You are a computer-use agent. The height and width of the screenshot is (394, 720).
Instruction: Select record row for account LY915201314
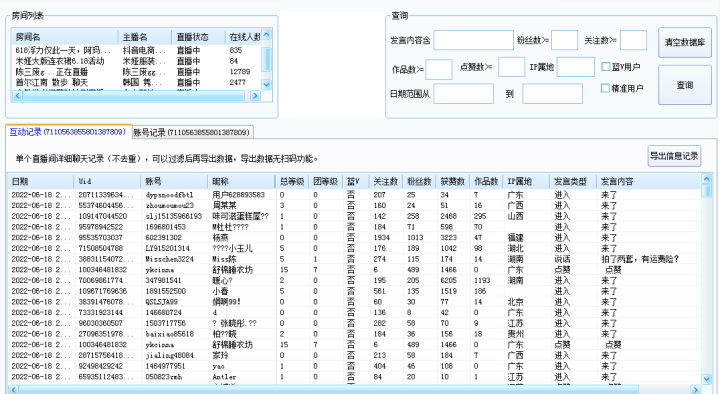point(354,248)
